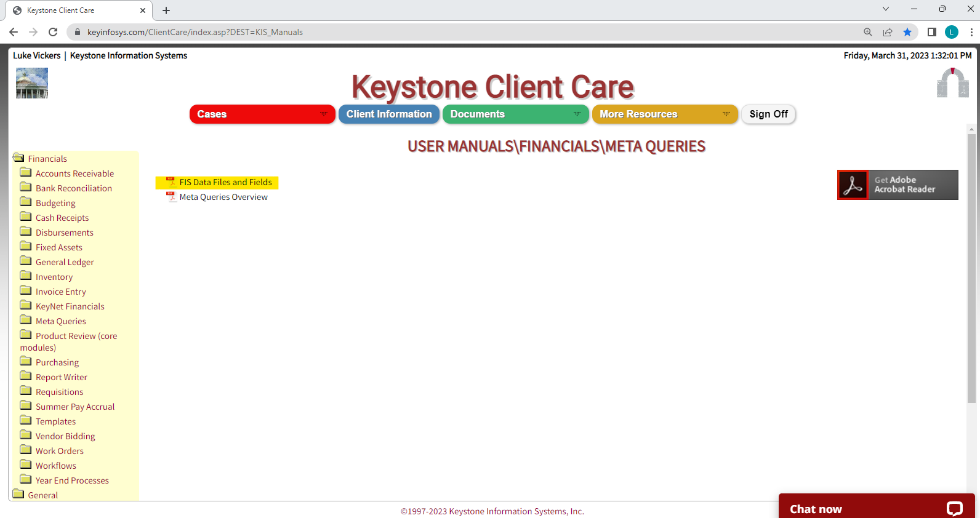The image size is (980, 518).
Task: Select the Keystone Client Care browser tab
Action: (79, 10)
